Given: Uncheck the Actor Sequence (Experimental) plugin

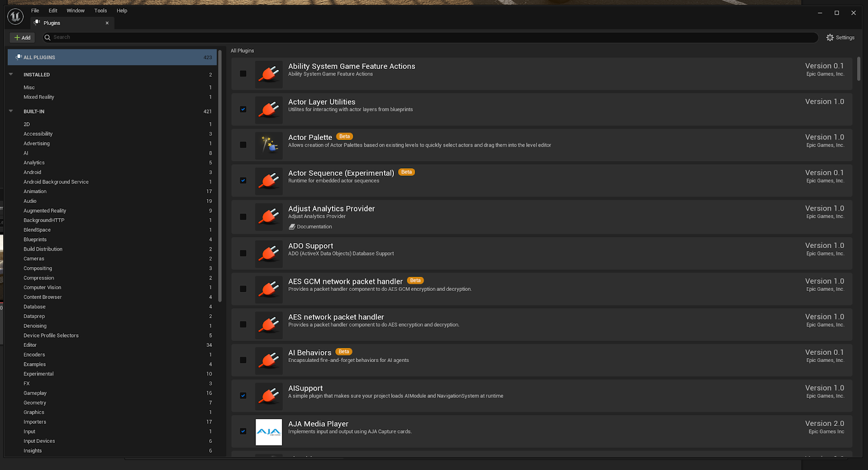Looking at the screenshot, I should click(x=243, y=181).
